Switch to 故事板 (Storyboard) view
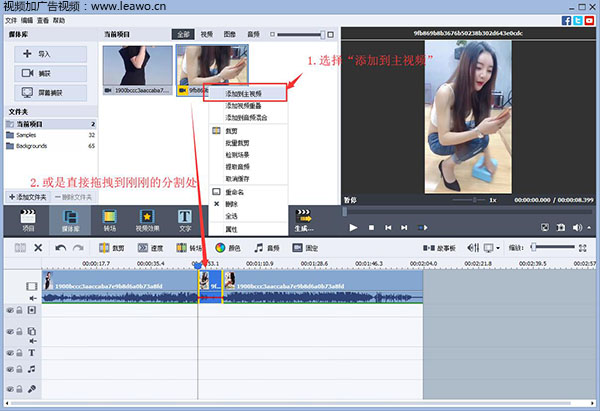600x411 pixels. coord(439,248)
